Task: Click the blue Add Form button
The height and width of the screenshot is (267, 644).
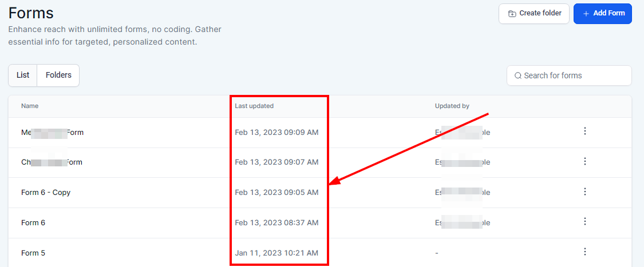Action: click(x=602, y=13)
